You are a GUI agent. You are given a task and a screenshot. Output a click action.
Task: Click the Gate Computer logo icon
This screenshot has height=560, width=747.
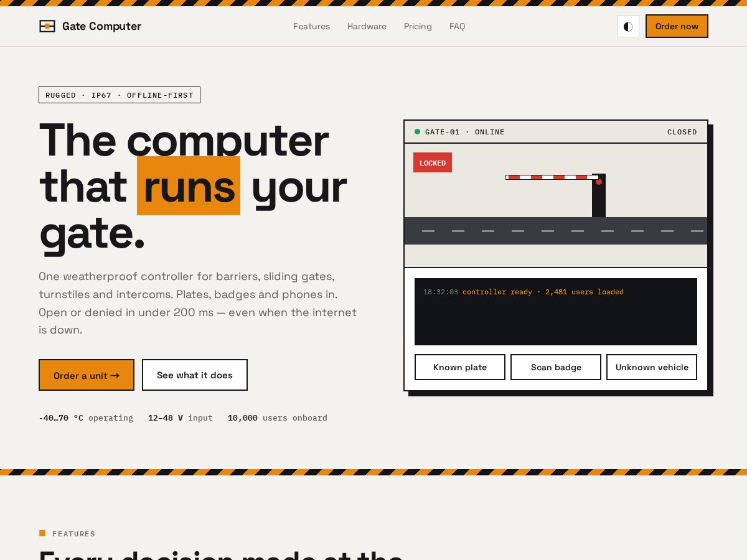coord(47,26)
